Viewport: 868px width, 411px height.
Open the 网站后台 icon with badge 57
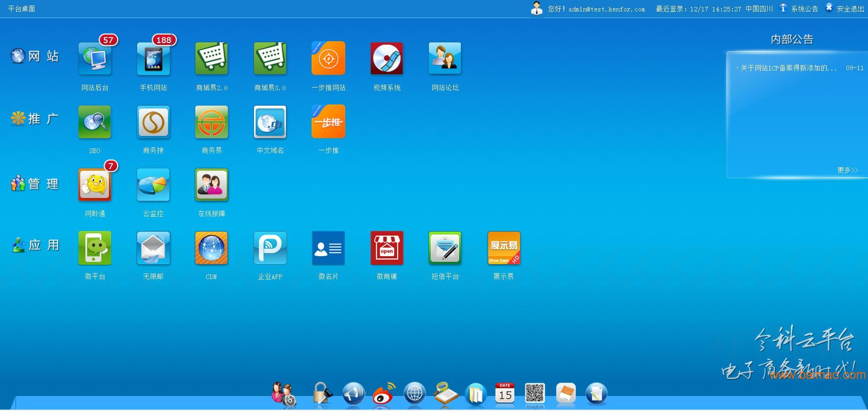[x=95, y=58]
